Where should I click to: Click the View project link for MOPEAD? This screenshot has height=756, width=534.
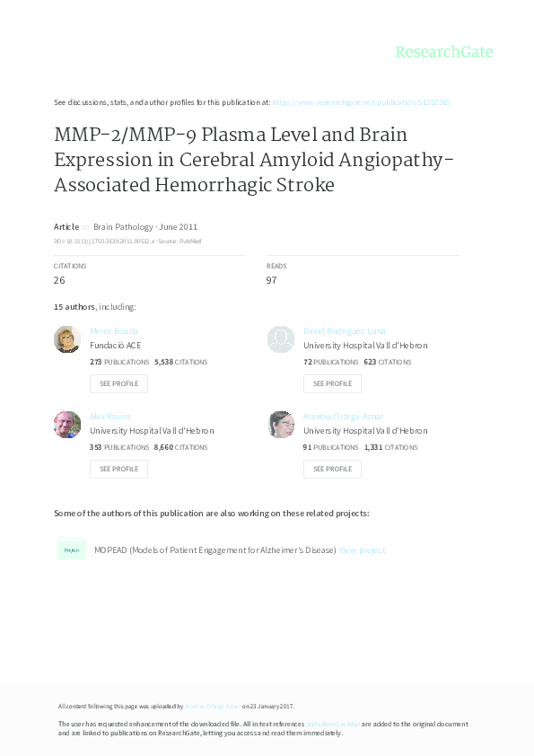tap(363, 549)
